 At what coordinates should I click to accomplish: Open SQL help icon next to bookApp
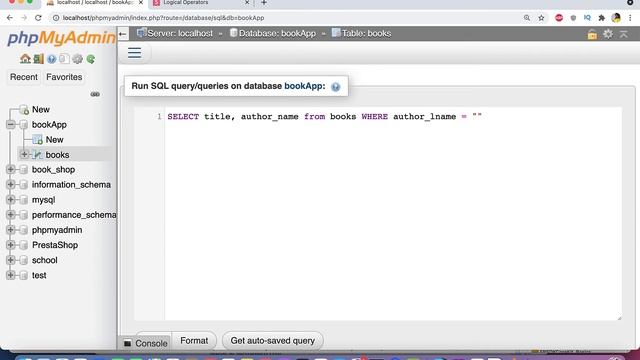[x=336, y=87]
